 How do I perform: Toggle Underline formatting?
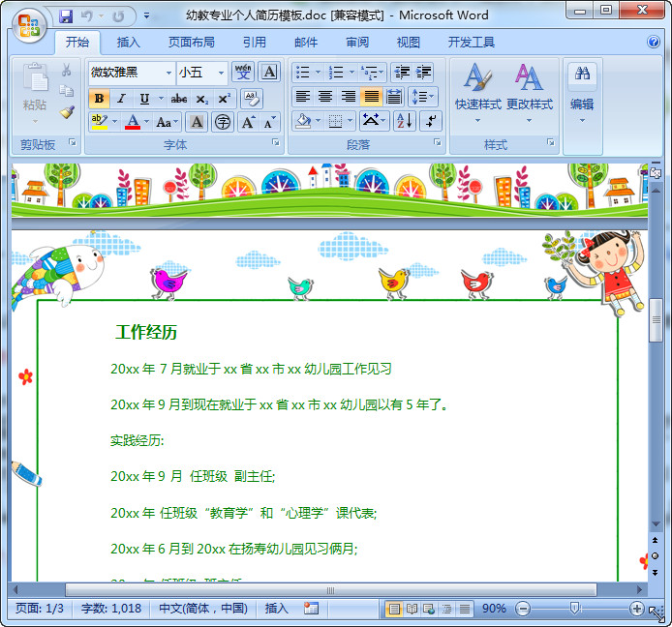144,99
